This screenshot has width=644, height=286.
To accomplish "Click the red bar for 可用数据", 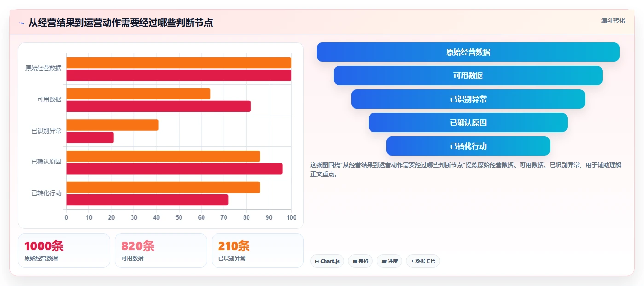I will click(x=159, y=106).
